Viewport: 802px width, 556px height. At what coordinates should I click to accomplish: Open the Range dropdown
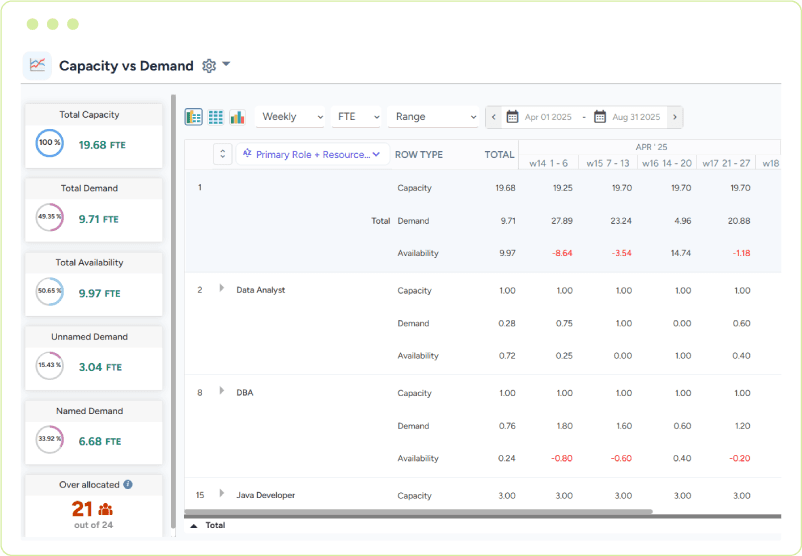[433, 117]
